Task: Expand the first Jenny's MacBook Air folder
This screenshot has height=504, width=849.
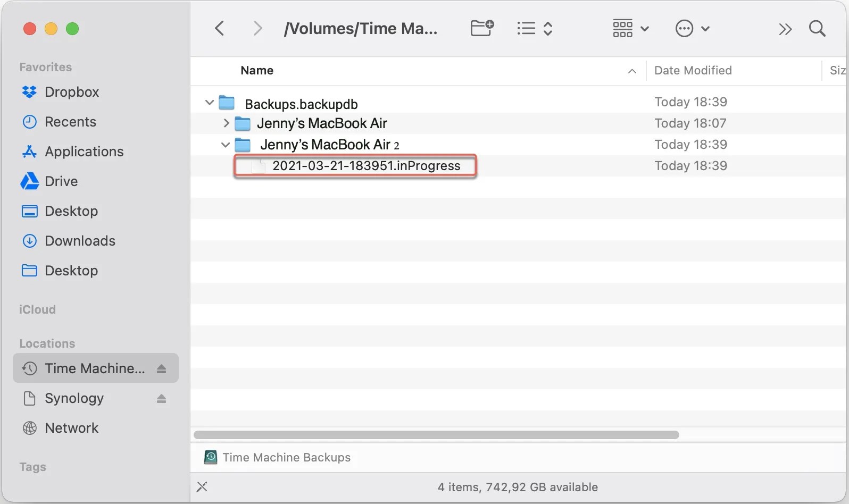Action: [x=226, y=123]
